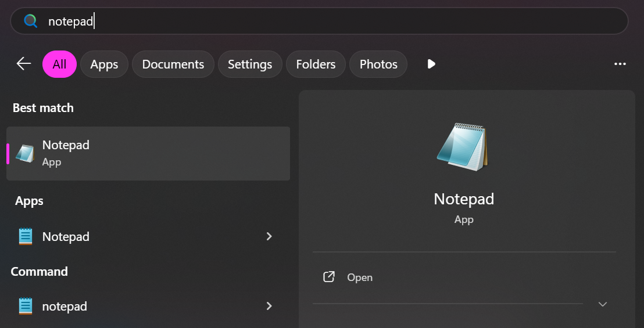This screenshot has height=328, width=644.
Task: Click the search box containing "notepad"
Action: point(319,21)
